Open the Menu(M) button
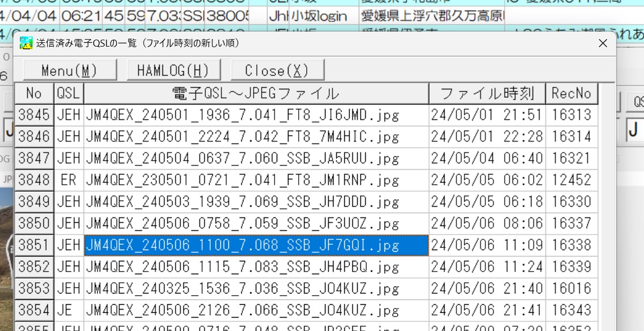This screenshot has height=331, width=644. (x=70, y=70)
